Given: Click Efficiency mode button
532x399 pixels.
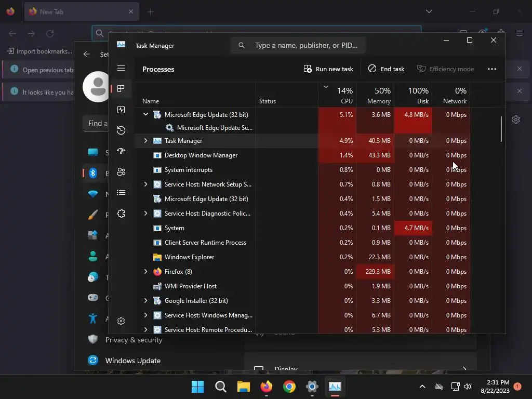Looking at the screenshot, I should coord(445,69).
